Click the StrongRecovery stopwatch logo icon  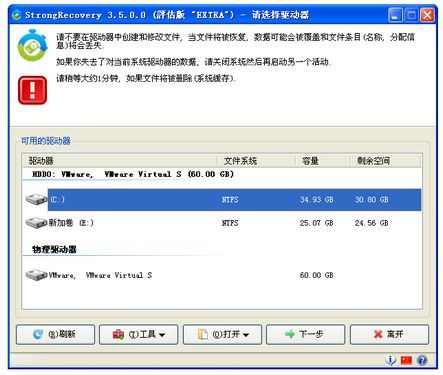coord(33,45)
